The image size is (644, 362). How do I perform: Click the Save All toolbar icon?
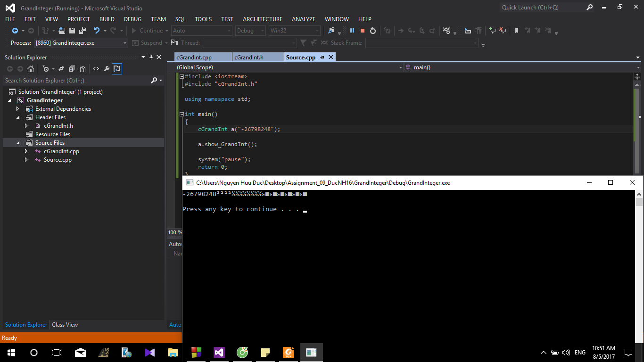pos(82,31)
